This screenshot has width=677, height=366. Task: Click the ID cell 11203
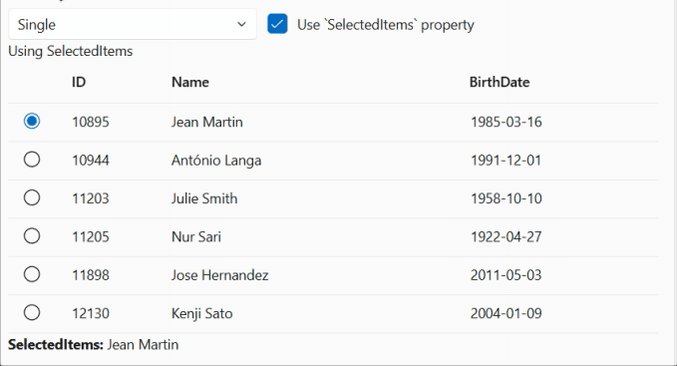(x=91, y=199)
